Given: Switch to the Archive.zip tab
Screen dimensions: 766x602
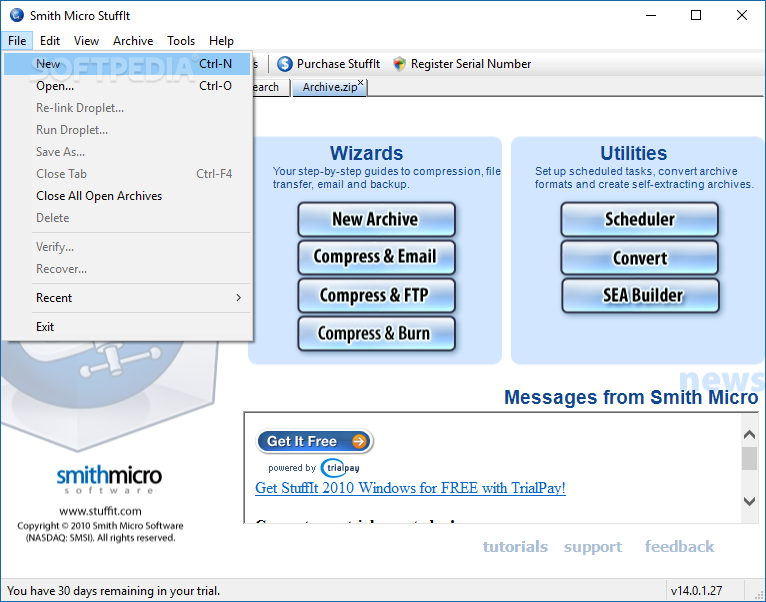Looking at the screenshot, I should tap(330, 87).
